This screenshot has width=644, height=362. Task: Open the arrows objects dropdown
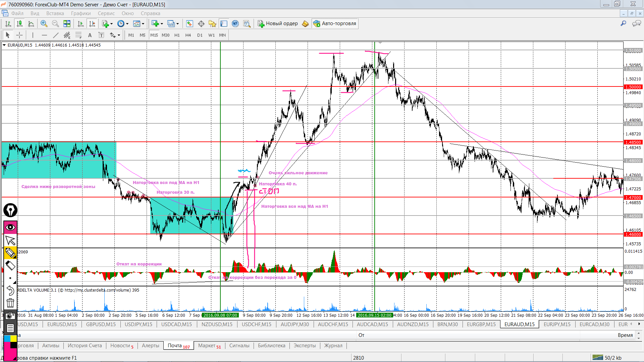[119, 35]
